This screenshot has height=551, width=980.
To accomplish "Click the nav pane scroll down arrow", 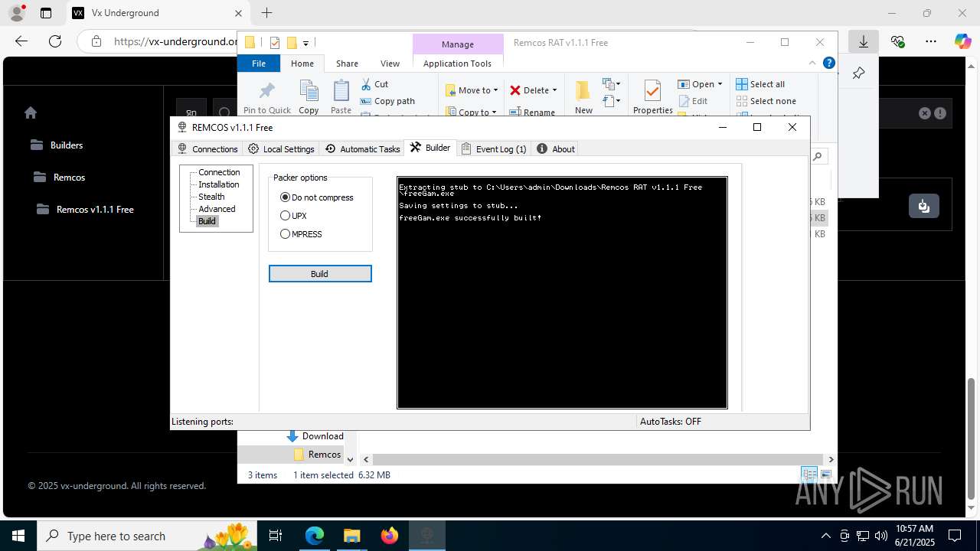I will tap(351, 459).
